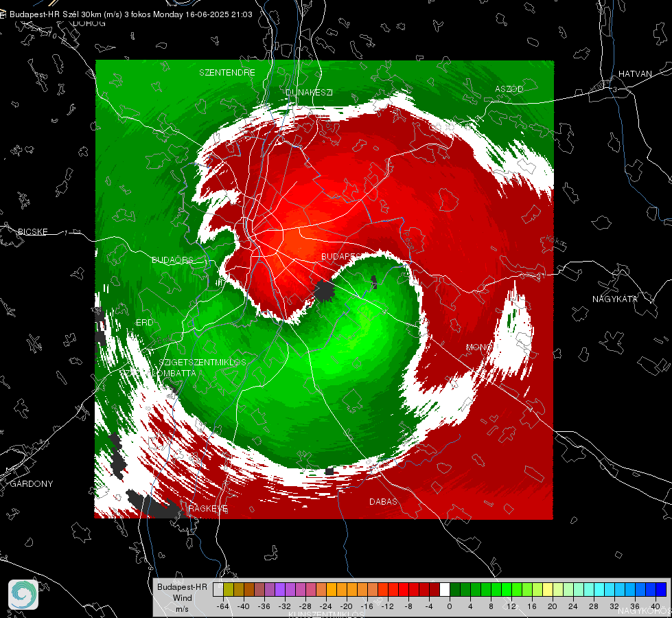Click the BICSKE city label

tap(33, 231)
